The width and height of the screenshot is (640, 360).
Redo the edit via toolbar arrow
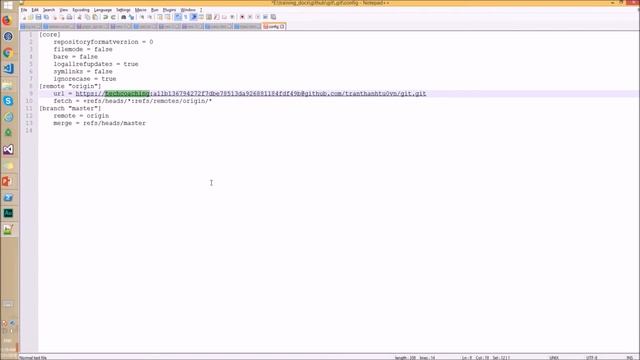pos(113,17)
